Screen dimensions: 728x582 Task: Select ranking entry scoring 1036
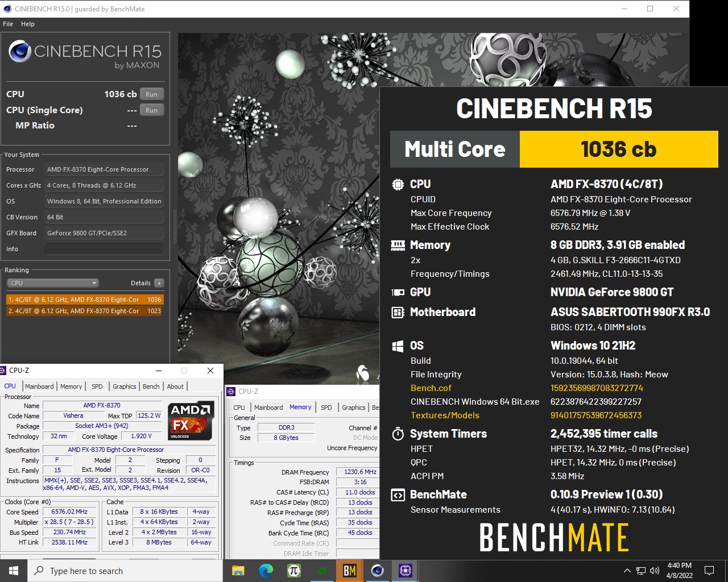coord(85,300)
